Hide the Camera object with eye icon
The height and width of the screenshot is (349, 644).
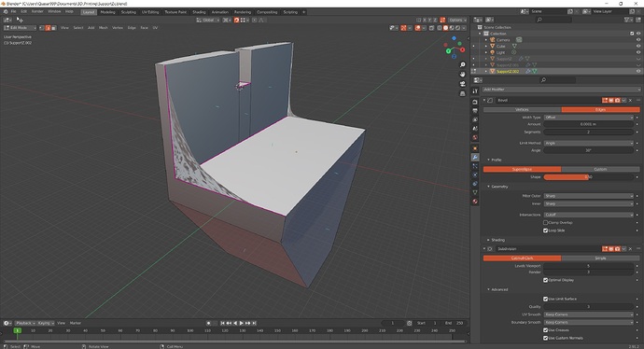tap(638, 40)
